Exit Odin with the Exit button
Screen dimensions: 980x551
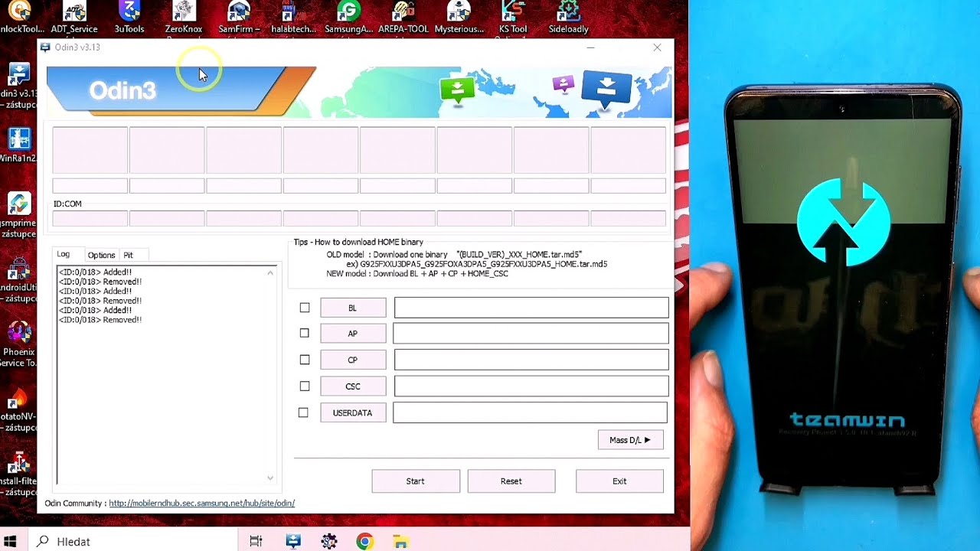tap(619, 481)
